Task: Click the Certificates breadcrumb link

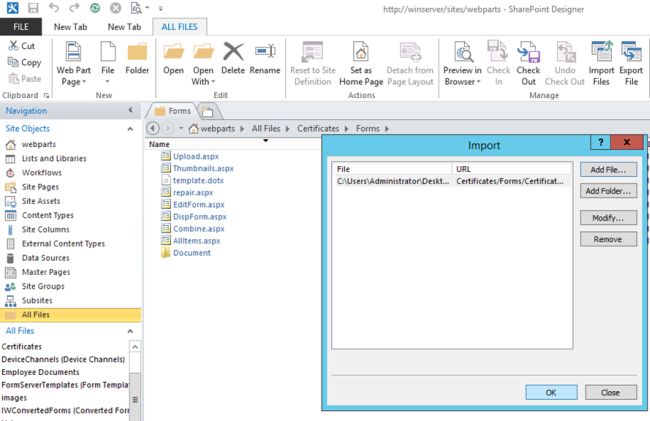Action: [x=318, y=128]
